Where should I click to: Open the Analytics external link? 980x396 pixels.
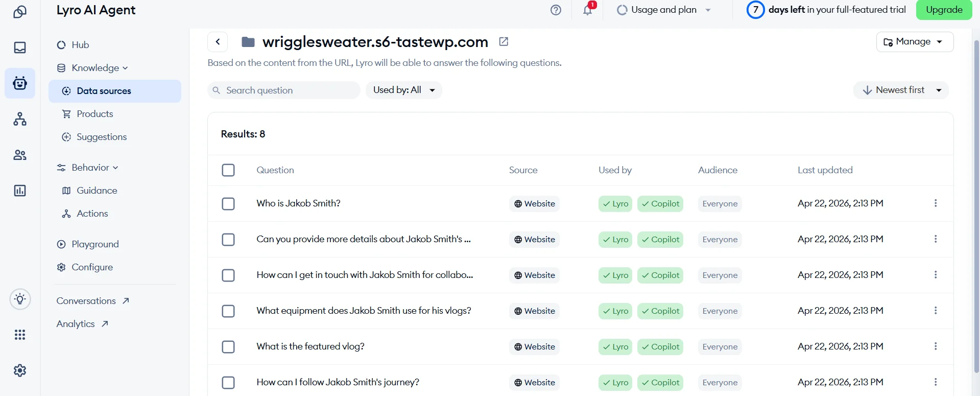(x=82, y=324)
